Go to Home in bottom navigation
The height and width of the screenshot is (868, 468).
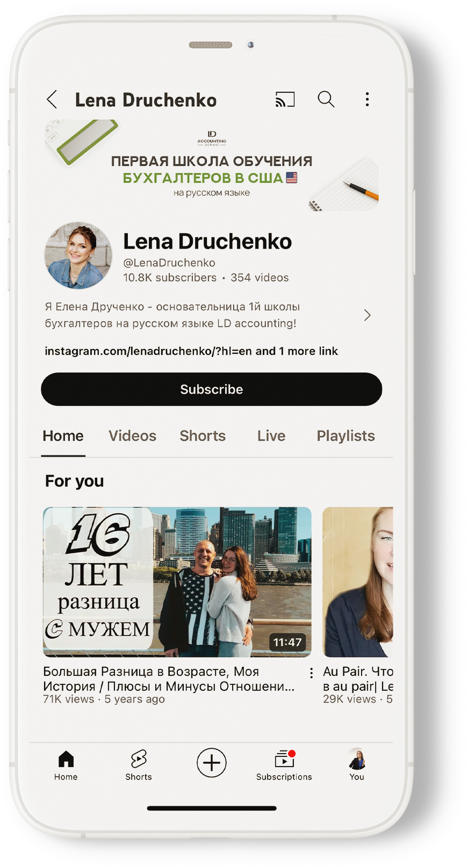click(66, 764)
